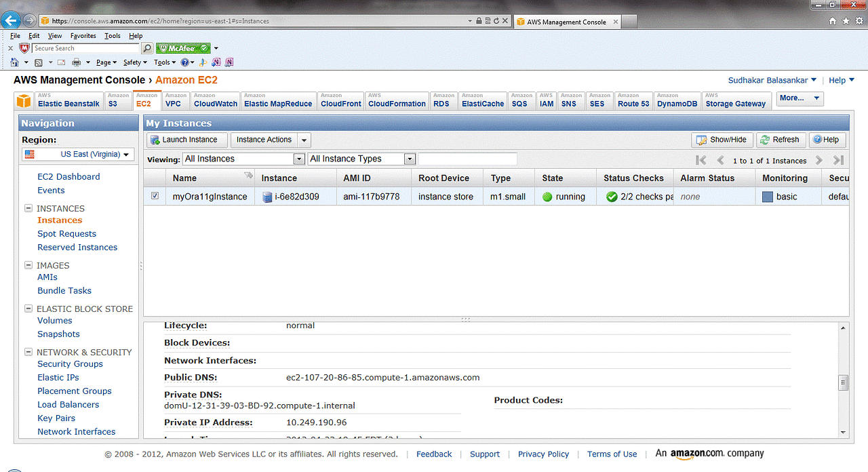This screenshot has width=868, height=472.
Task: Click the Send to OneNote icon
Action: tap(216, 62)
